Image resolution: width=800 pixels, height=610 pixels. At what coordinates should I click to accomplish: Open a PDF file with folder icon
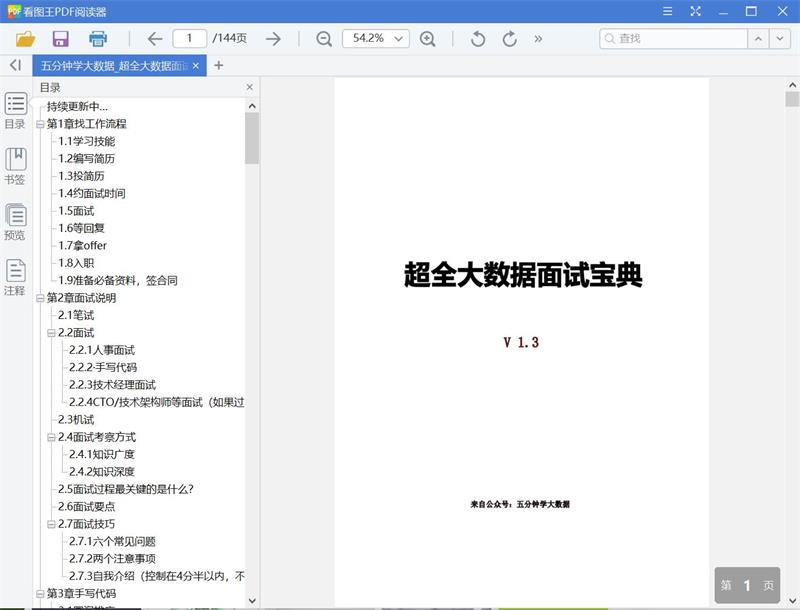click(26, 39)
